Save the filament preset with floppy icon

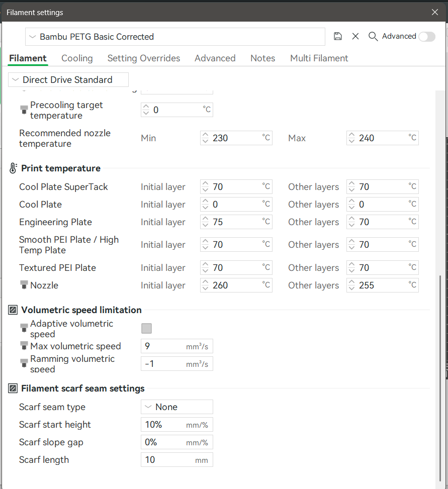[337, 36]
